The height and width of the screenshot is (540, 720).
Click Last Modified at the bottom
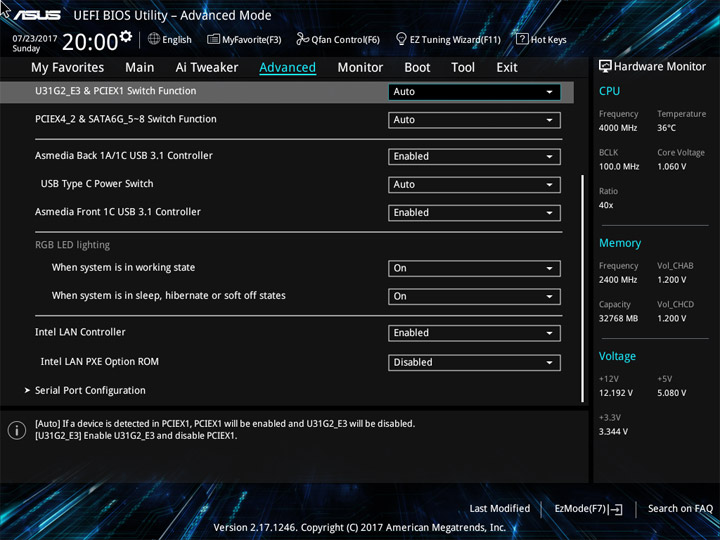pos(500,509)
